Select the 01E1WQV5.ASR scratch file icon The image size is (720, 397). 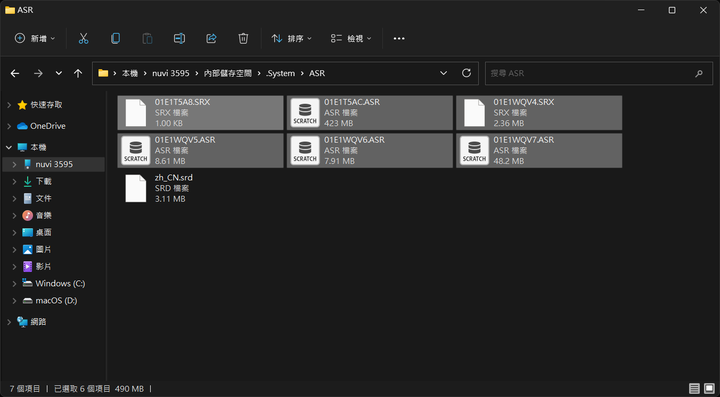click(135, 151)
